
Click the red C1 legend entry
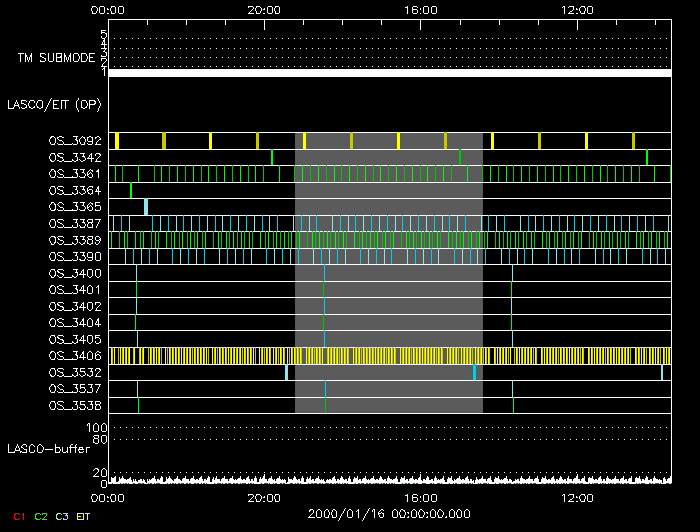coord(18,516)
